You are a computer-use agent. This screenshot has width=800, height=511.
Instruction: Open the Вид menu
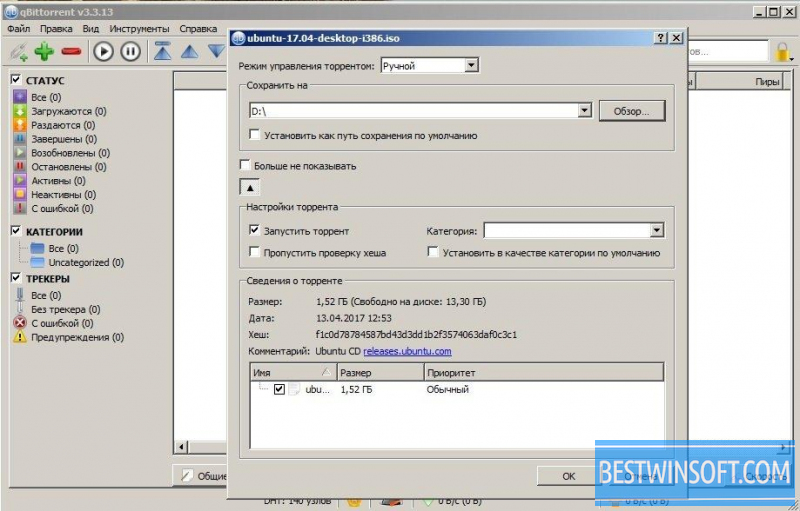[x=91, y=29]
